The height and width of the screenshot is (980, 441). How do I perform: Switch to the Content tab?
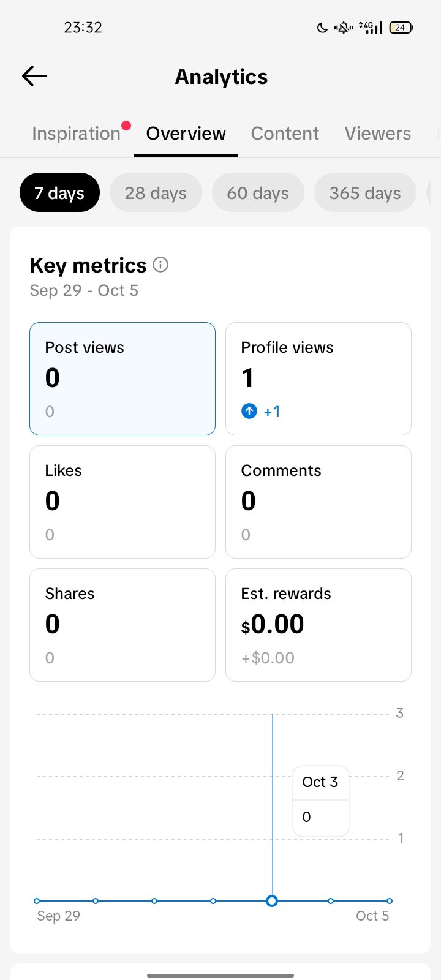pos(285,134)
